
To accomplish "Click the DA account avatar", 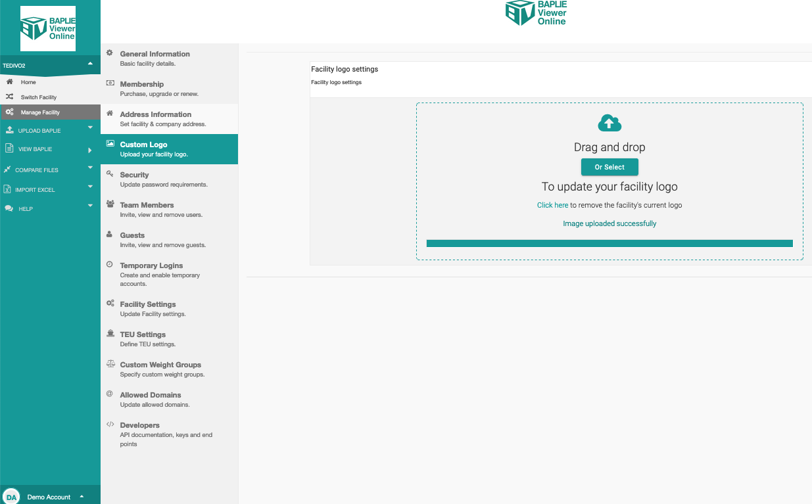I will (11, 497).
